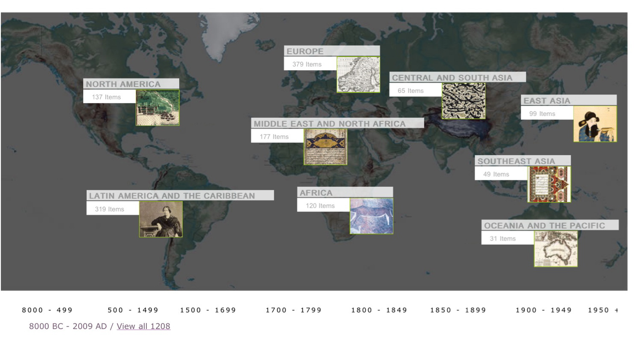Select the 1500 - 1699 time period
This screenshot has width=635, height=364.
208,310
